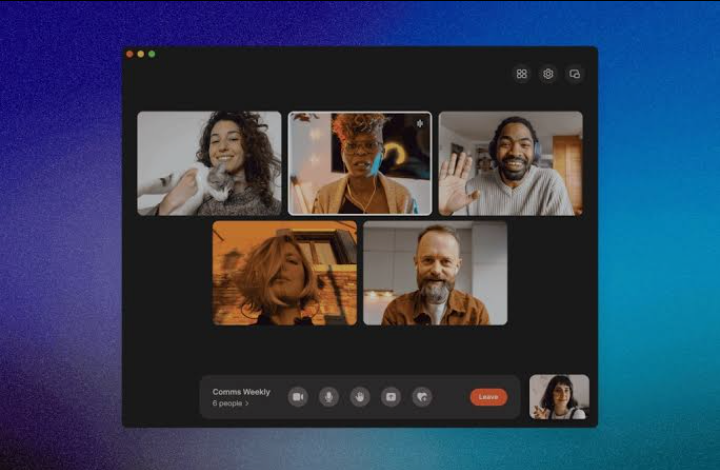The image size is (720, 470).
Task: Open the settings gear
Action: coord(548,74)
